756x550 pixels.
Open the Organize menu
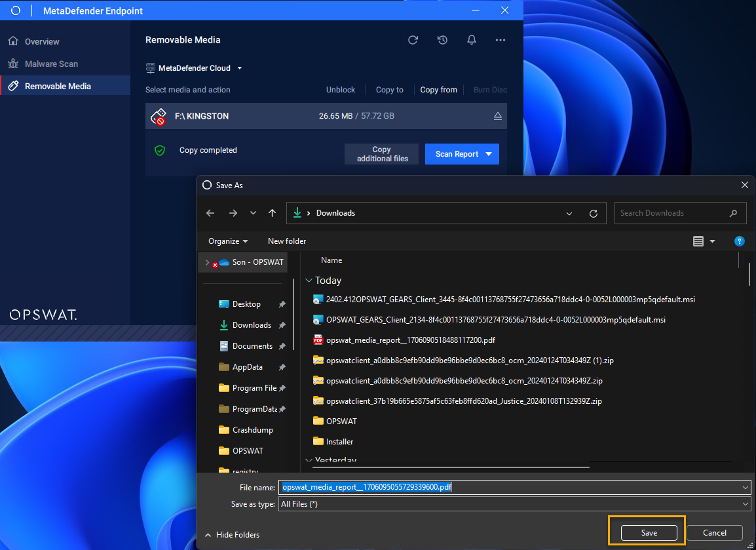(228, 241)
